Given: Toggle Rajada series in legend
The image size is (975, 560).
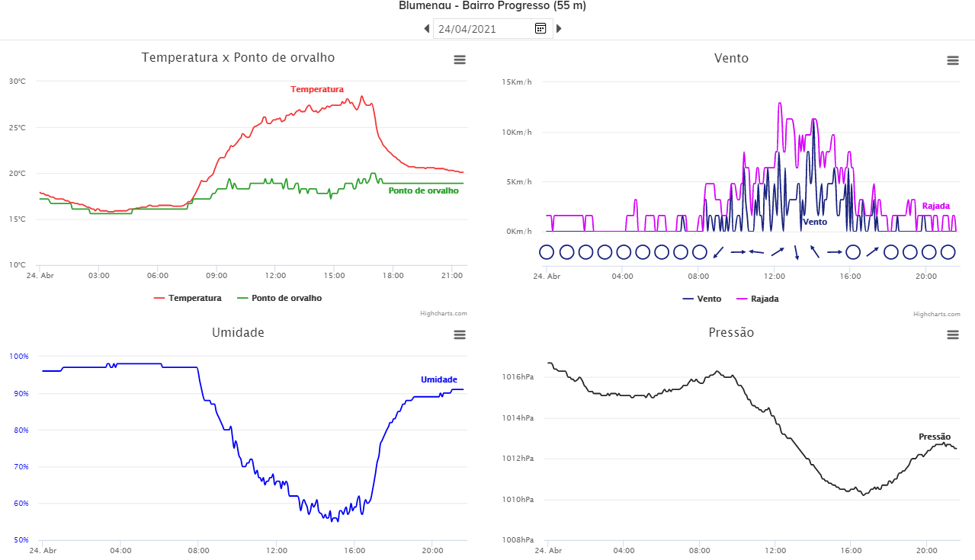Looking at the screenshot, I should click(x=758, y=299).
